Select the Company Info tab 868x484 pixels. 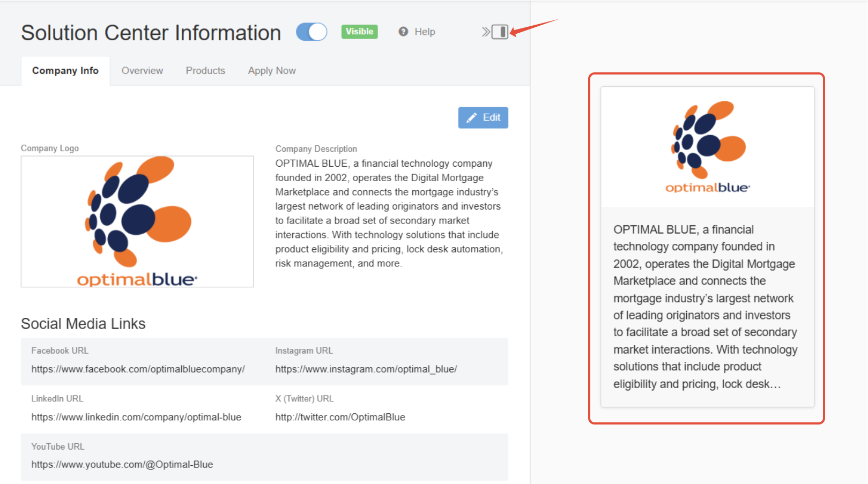pos(65,71)
